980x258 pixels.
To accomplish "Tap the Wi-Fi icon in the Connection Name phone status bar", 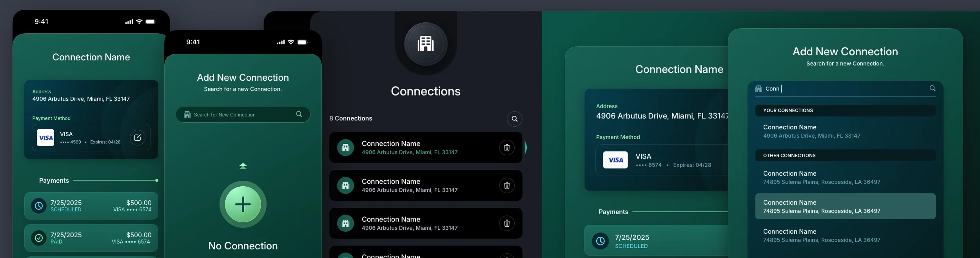I will 139,22.
